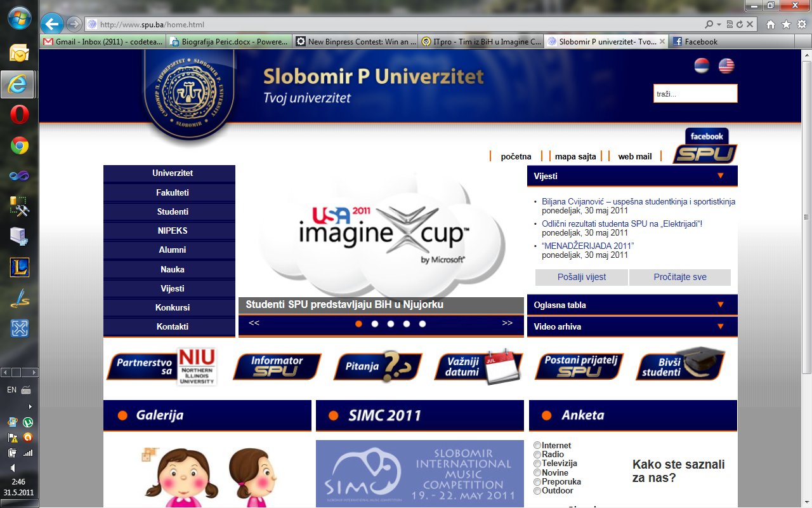Image resolution: width=812 pixels, height=508 pixels.
Task: Click the Pročitajte sve button
Action: tap(679, 277)
